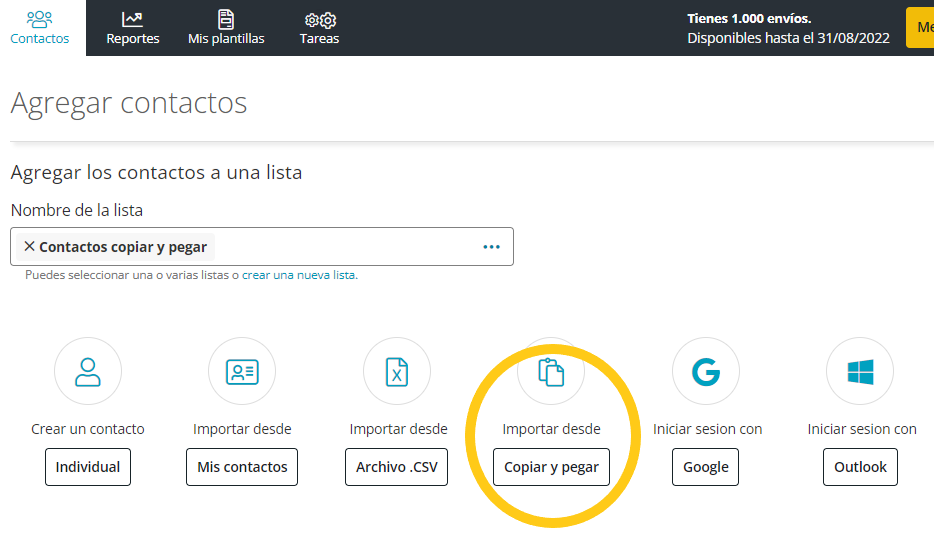Click the Copiar y pegar button
Viewport: 934px width, 535px height.
551,467
